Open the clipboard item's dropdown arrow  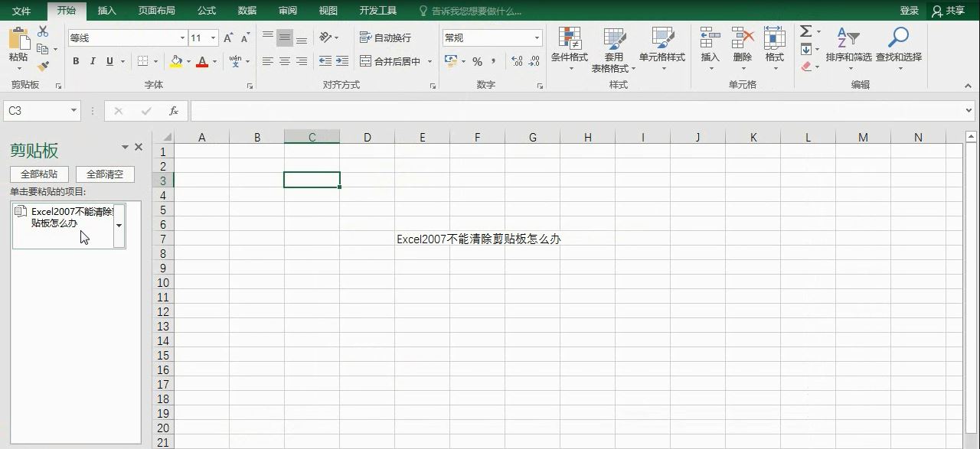click(x=119, y=226)
